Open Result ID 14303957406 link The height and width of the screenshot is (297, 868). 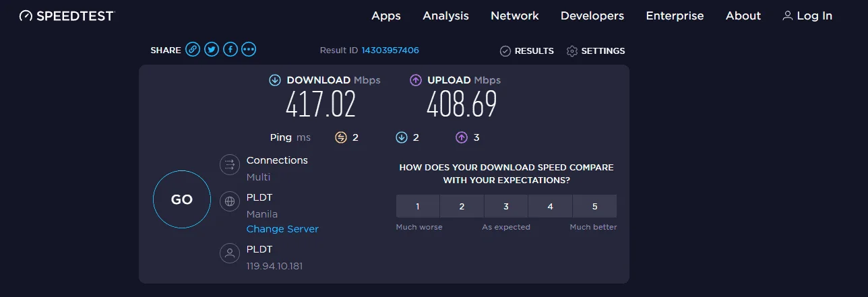pos(390,51)
